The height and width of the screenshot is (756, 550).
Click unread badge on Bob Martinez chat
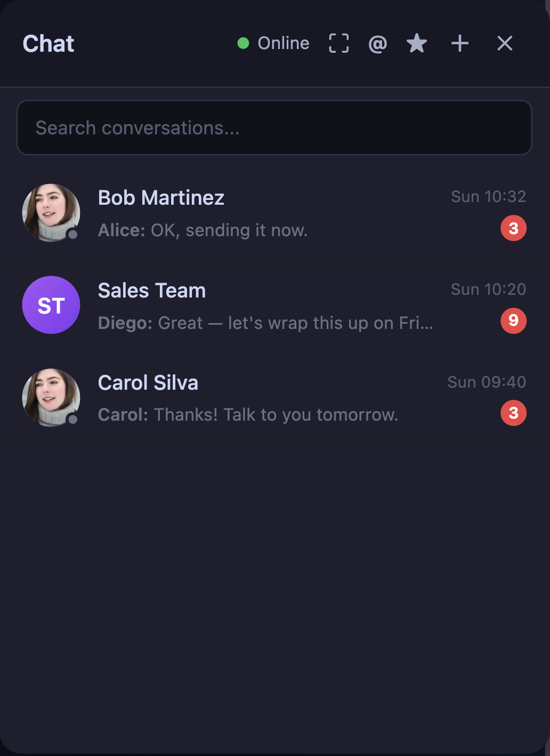[x=513, y=228]
